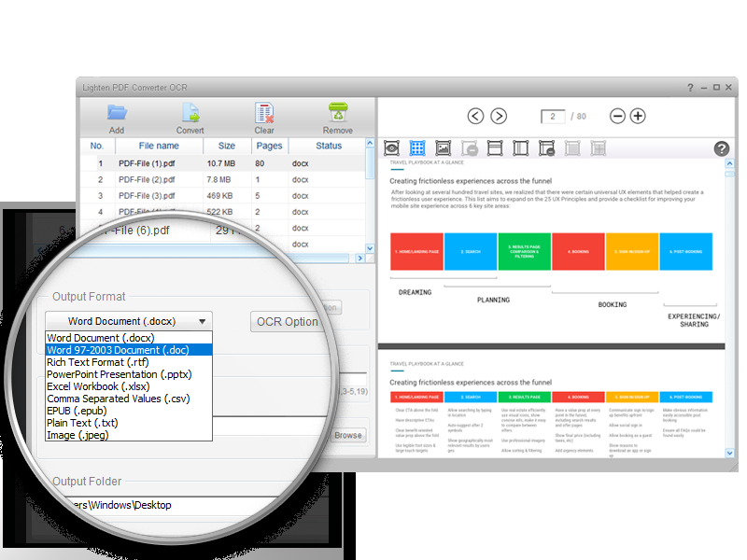The width and height of the screenshot is (747, 560).
Task: Click the Clear list icon
Action: [264, 113]
